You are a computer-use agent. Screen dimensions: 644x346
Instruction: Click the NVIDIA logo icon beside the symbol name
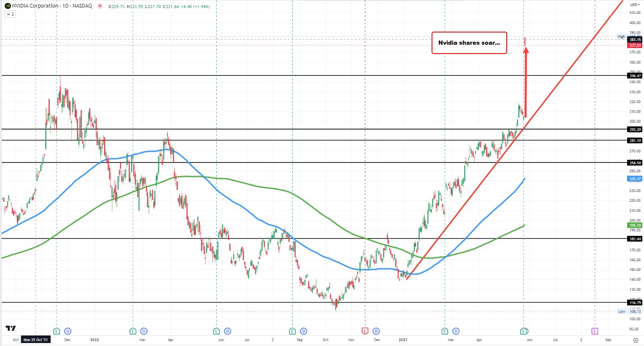[8, 6]
